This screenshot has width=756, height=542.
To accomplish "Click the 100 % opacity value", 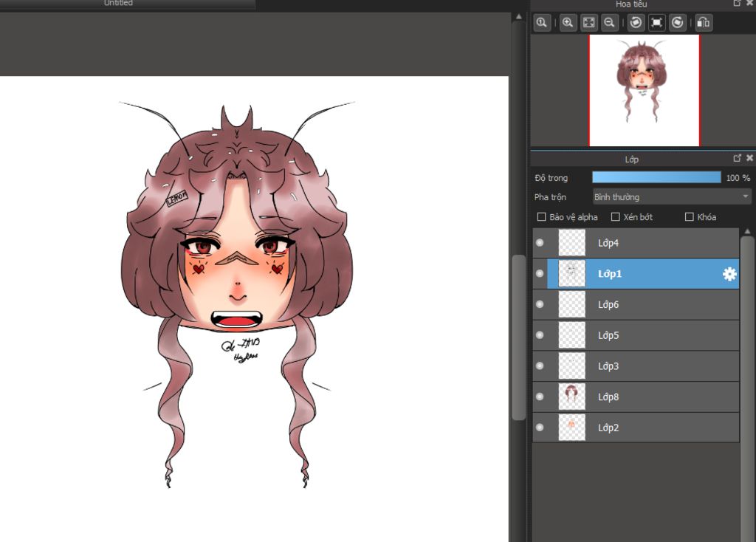I will point(738,178).
